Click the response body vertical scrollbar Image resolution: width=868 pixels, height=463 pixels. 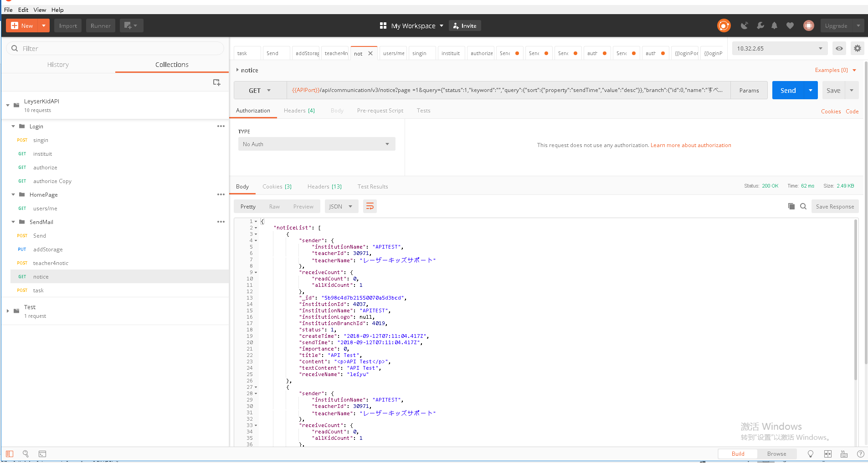pyautogui.click(x=855, y=300)
